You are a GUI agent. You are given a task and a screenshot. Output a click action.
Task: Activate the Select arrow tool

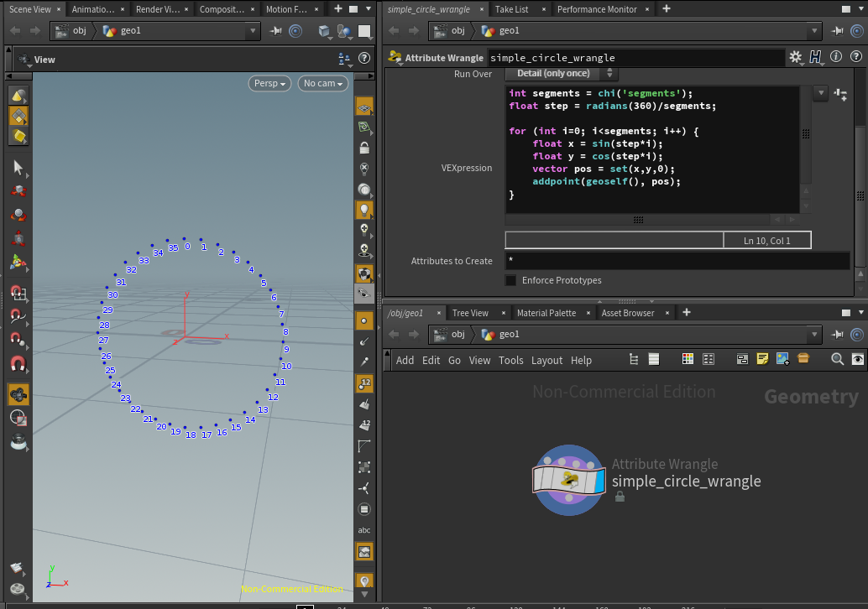pyautogui.click(x=18, y=167)
